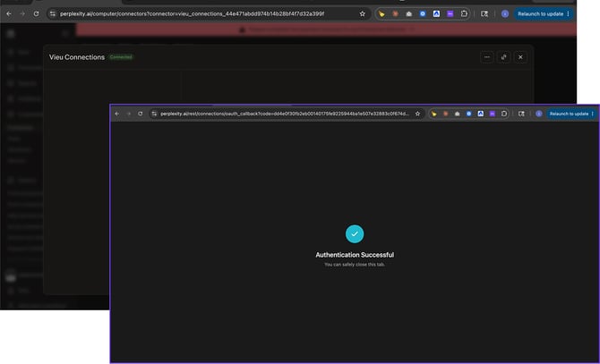Viewport: 600px width, 364px height.
Task: Focus the oauth_callback address bar
Action: (284, 114)
